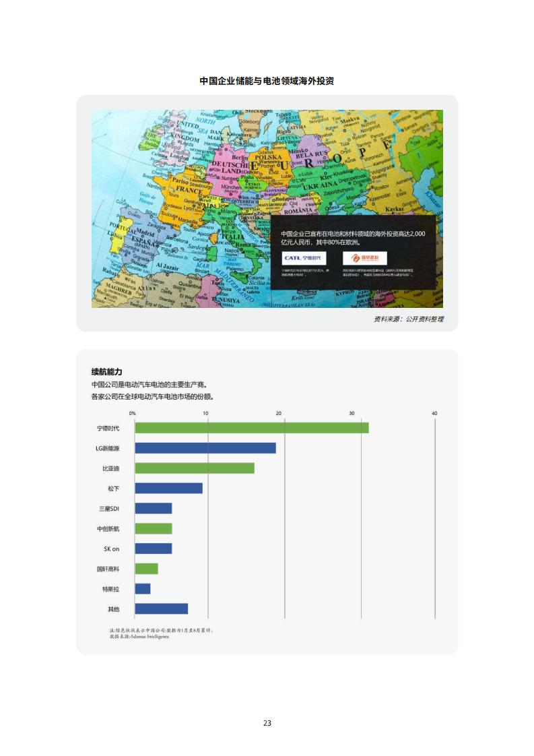Click the 松下 label
The image size is (534, 756).
coord(113,489)
